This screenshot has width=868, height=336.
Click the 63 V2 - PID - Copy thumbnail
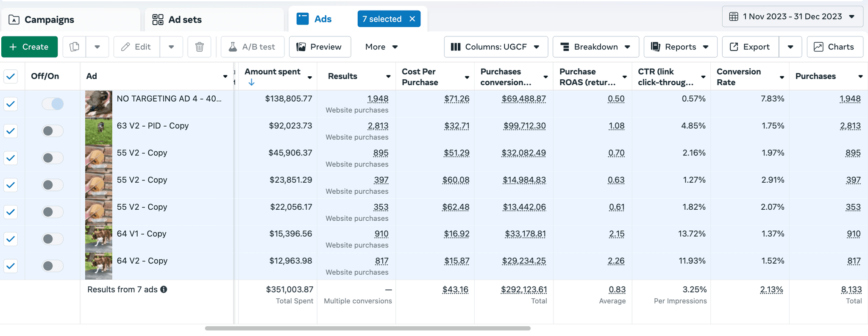click(x=99, y=131)
